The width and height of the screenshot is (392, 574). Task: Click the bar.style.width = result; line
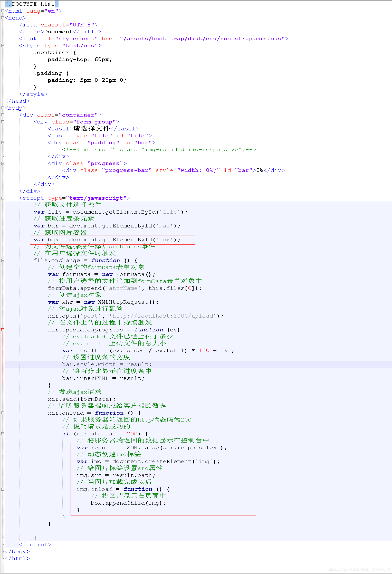[x=107, y=365]
